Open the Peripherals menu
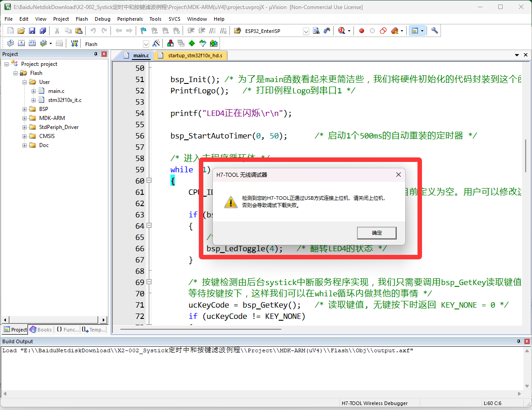Image resolution: width=532 pixels, height=410 pixels. coord(130,19)
